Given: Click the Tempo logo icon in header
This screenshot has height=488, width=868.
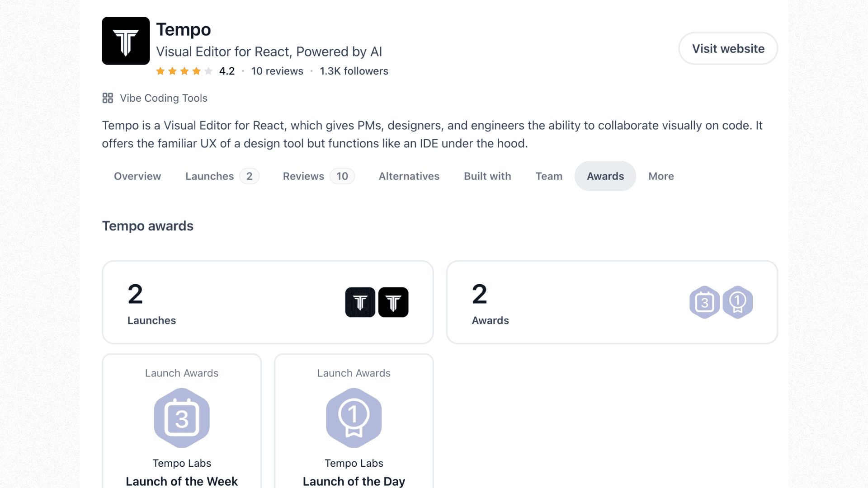Looking at the screenshot, I should coord(126,41).
